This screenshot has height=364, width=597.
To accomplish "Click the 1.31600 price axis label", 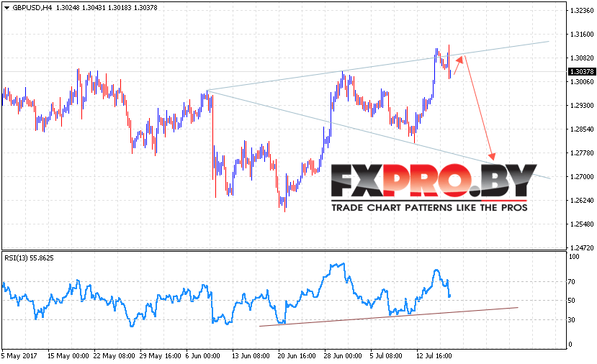I will pyautogui.click(x=582, y=35).
